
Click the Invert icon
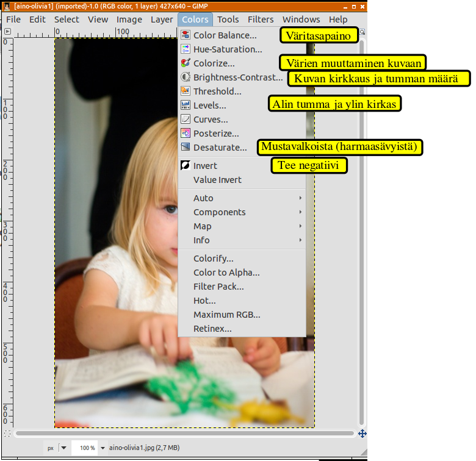(x=186, y=165)
